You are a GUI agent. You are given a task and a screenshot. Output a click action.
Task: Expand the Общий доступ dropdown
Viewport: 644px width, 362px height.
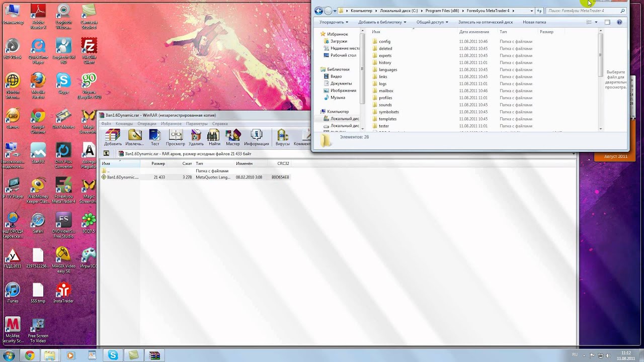coord(432,22)
